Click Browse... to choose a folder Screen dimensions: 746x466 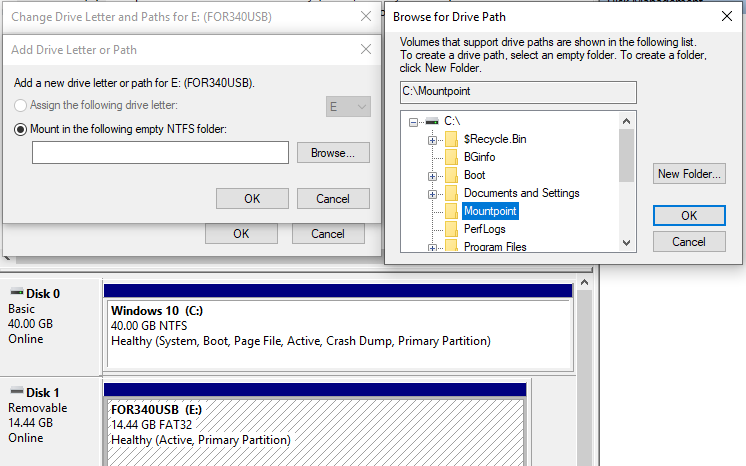point(333,153)
